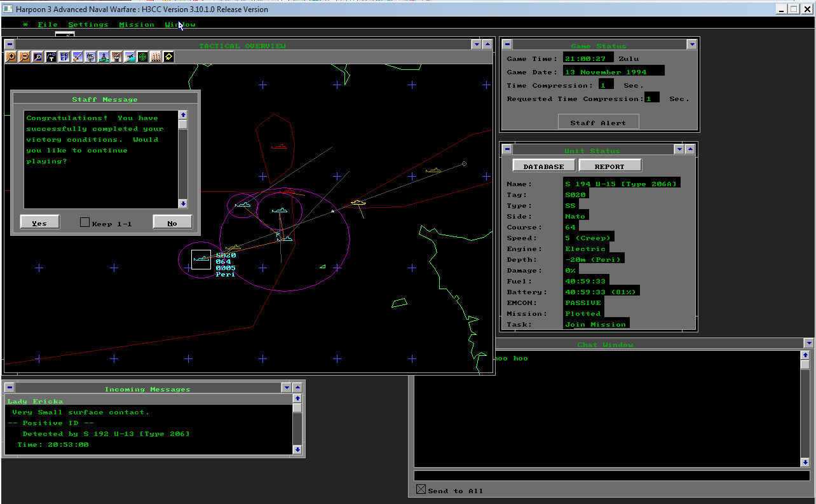The height and width of the screenshot is (504, 816).
Task: Open the red missiles weapons icon
Action: [x=156, y=57]
